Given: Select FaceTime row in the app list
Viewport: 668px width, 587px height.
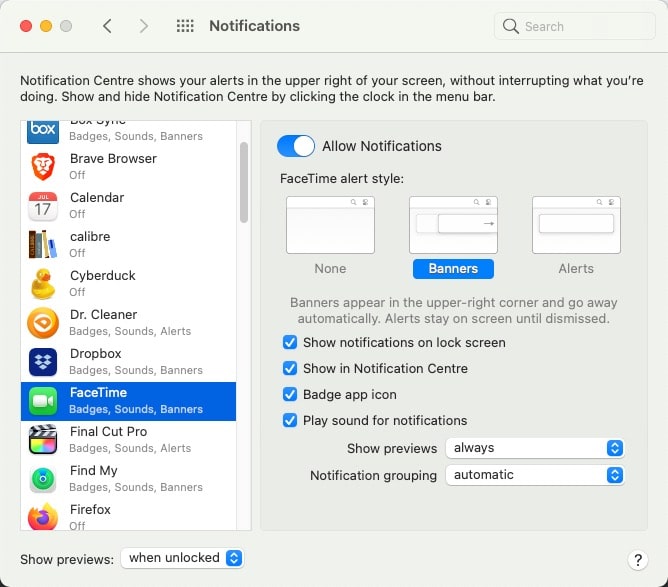Looking at the screenshot, I should [x=128, y=401].
